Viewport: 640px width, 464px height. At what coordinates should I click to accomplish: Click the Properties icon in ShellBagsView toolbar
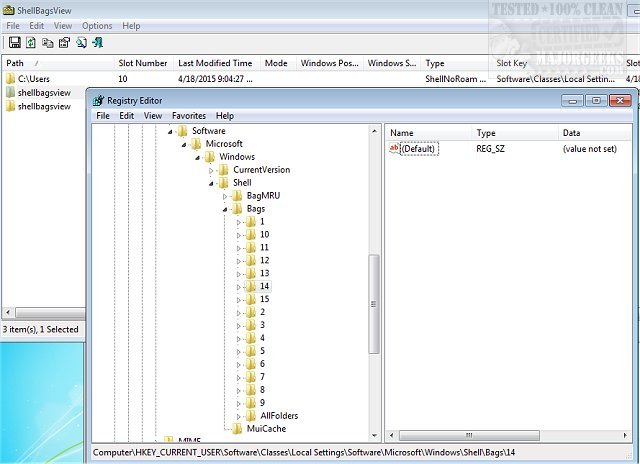(x=64, y=42)
